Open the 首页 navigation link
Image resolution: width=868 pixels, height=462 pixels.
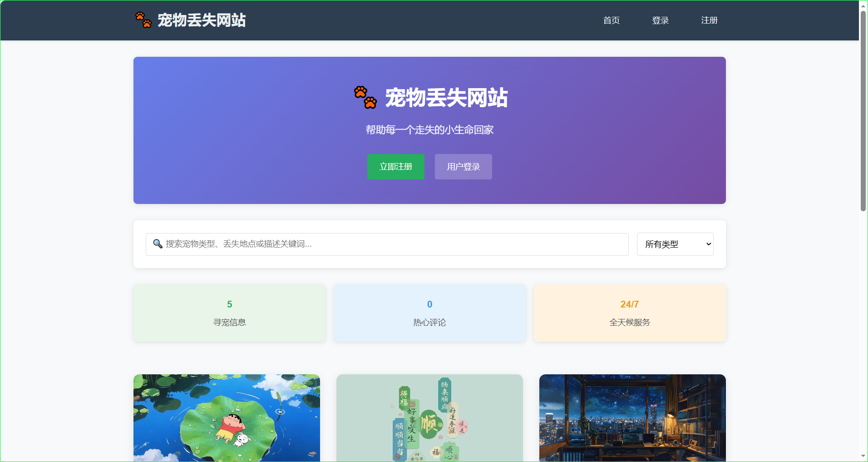click(611, 20)
